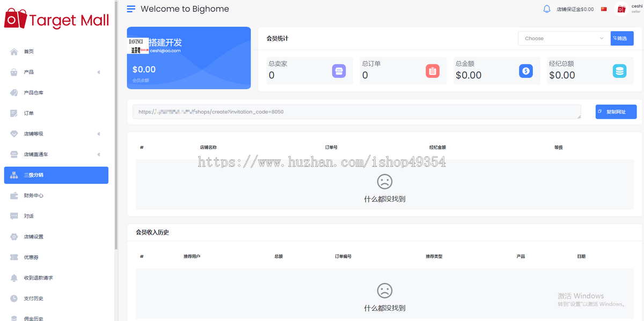Expand the 店铺直通车 submenu arrow
Viewport: 644px width, 321px height.
[x=98, y=155]
